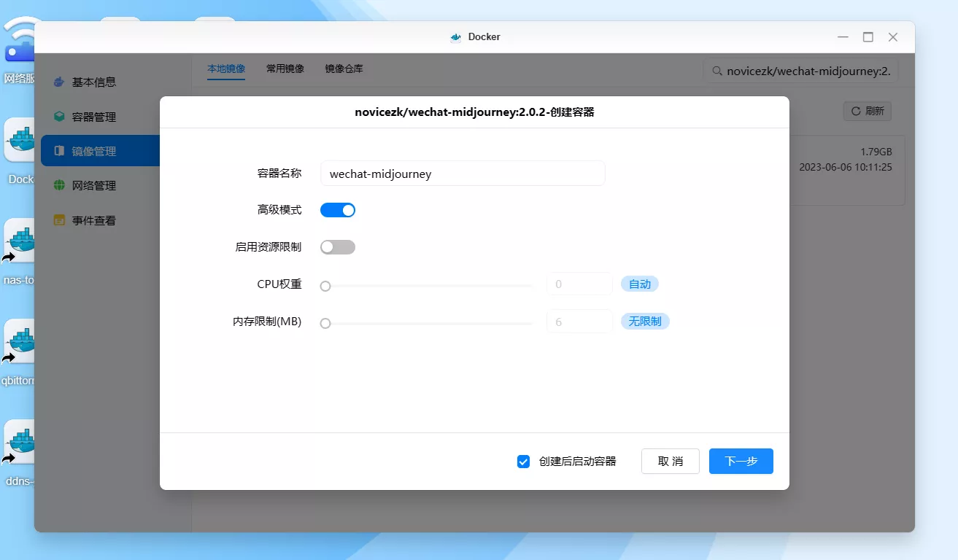This screenshot has height=560, width=958.
Task: Click the CPU权重 slider handle
Action: [x=325, y=287]
